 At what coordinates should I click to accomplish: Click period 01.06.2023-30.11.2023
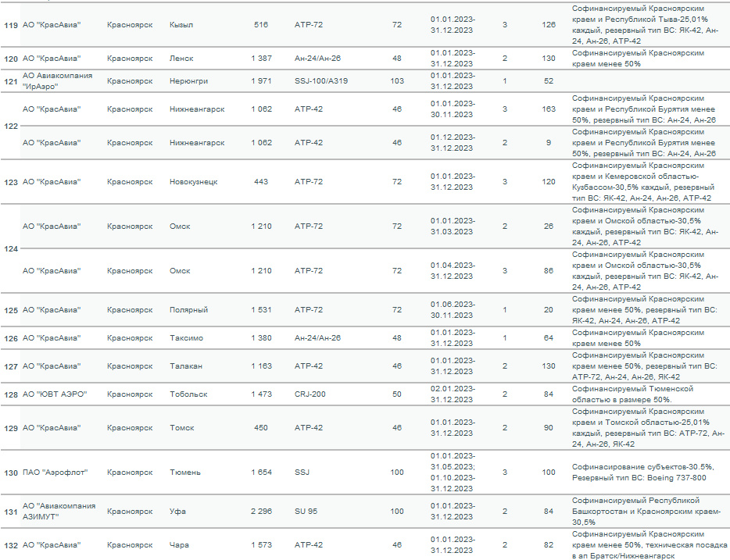point(453,310)
